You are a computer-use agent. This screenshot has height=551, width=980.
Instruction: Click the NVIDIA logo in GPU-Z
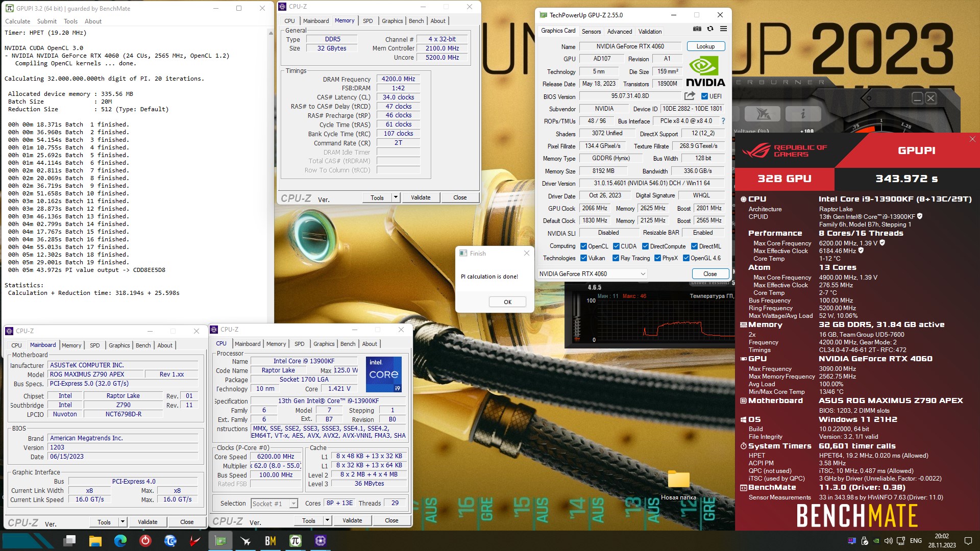(x=705, y=72)
